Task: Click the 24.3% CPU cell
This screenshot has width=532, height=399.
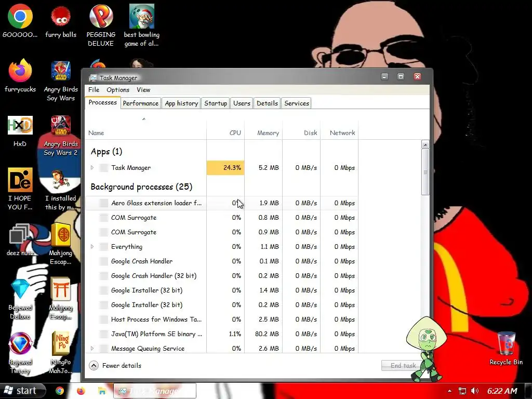Action: coord(225,168)
